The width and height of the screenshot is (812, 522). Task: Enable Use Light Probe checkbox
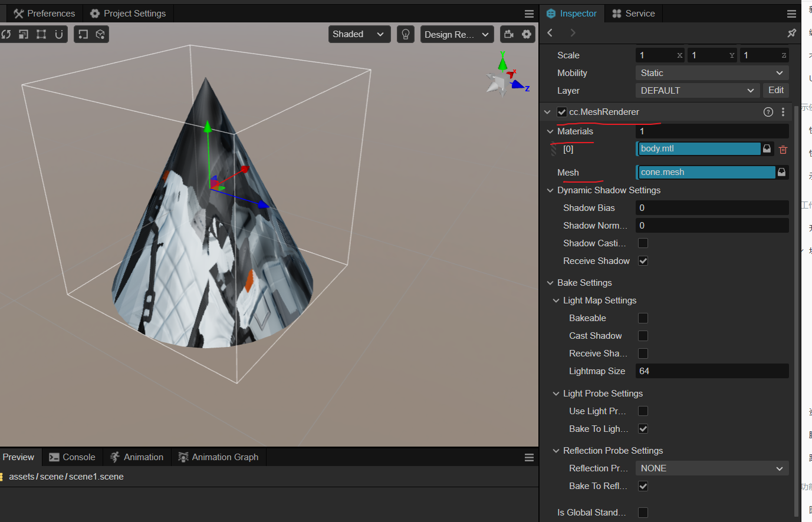643,411
